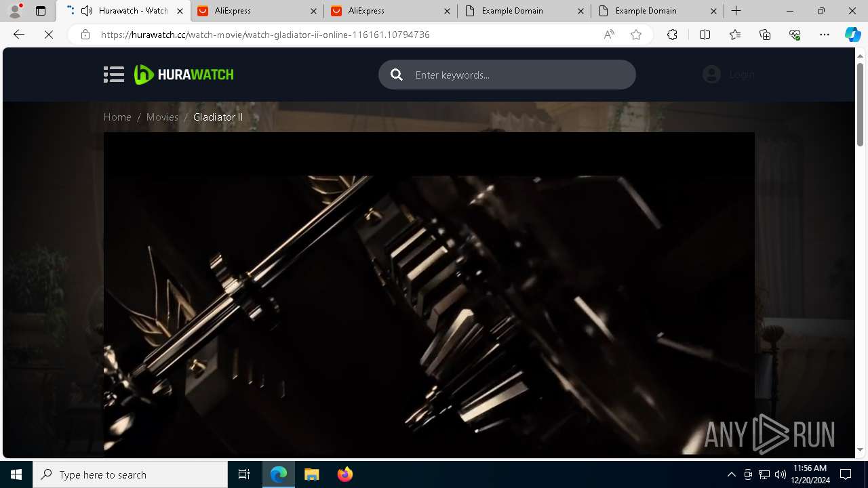The image size is (868, 488).
Task: Open Edge Settings and more menu
Action: (x=825, y=35)
